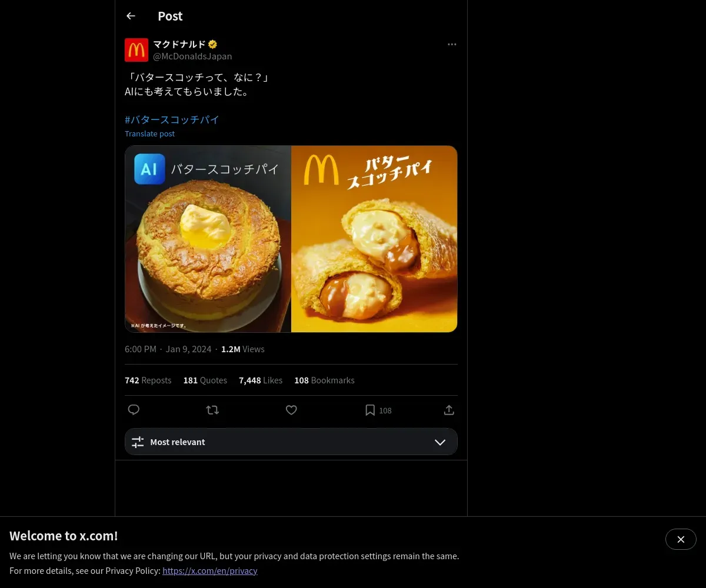Screen dimensions: 706x588
Task: Open the post's three-dot more menu
Action: point(452,45)
